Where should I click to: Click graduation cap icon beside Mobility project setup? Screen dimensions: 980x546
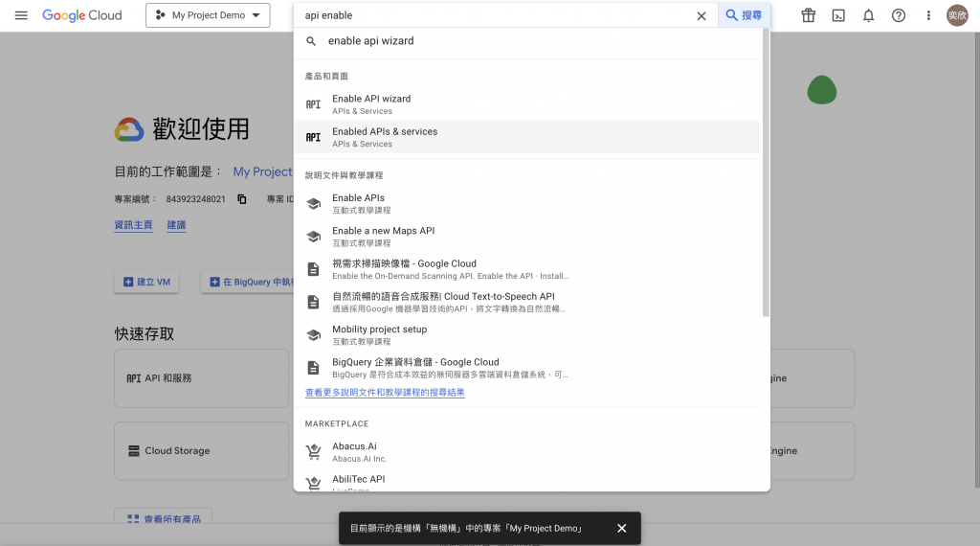pos(313,335)
